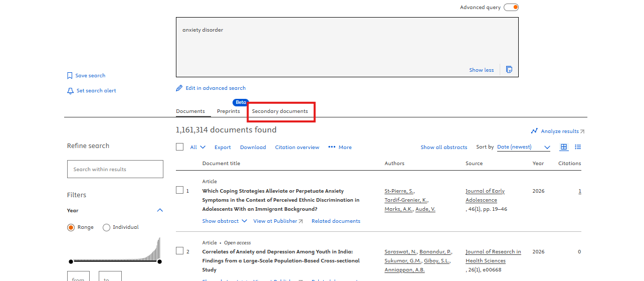Image resolution: width=644 pixels, height=281 pixels.
Task: Open the Sort by Date (newest) dropdown
Action: pos(523,147)
